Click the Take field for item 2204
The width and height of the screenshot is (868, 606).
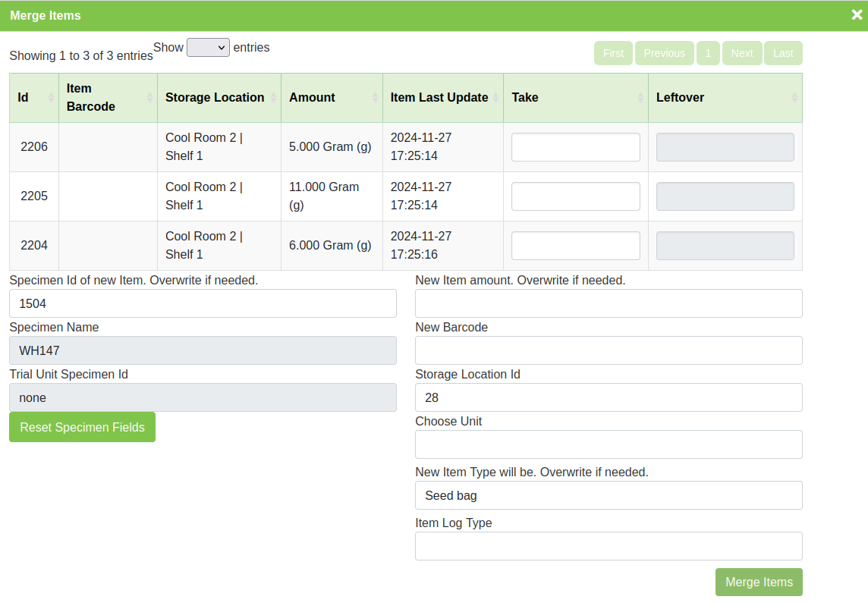575,246
